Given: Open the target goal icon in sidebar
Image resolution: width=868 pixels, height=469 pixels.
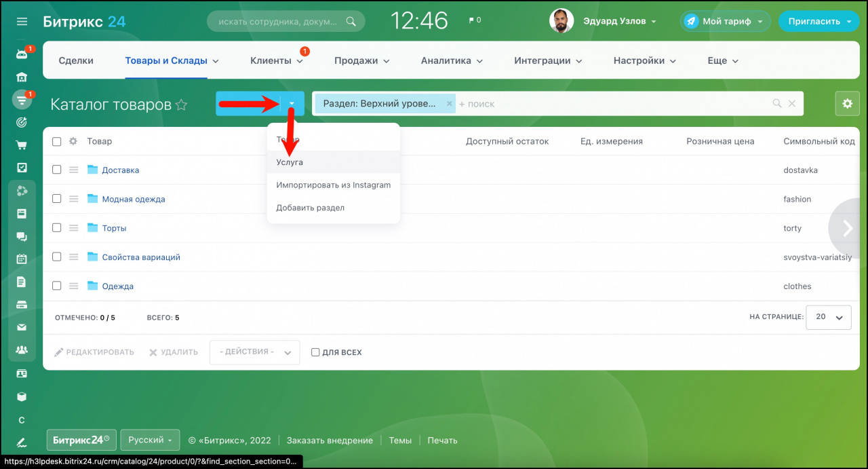Looking at the screenshot, I should coord(22,122).
